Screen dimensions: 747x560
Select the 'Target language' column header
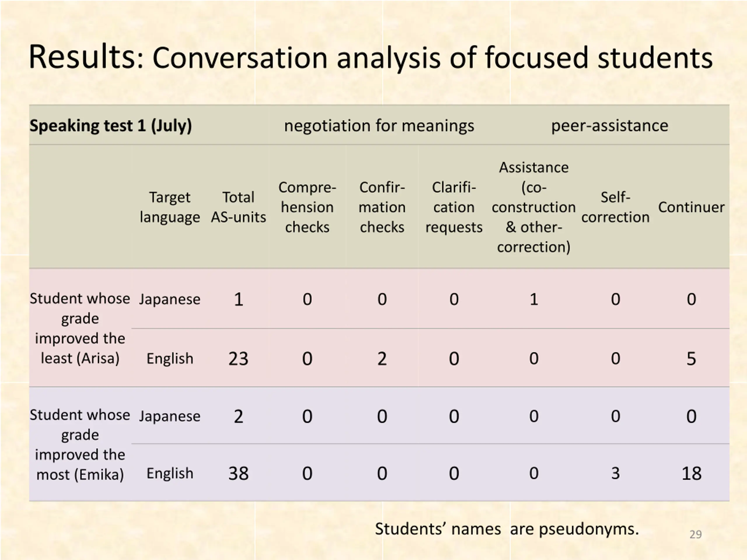[170, 207]
